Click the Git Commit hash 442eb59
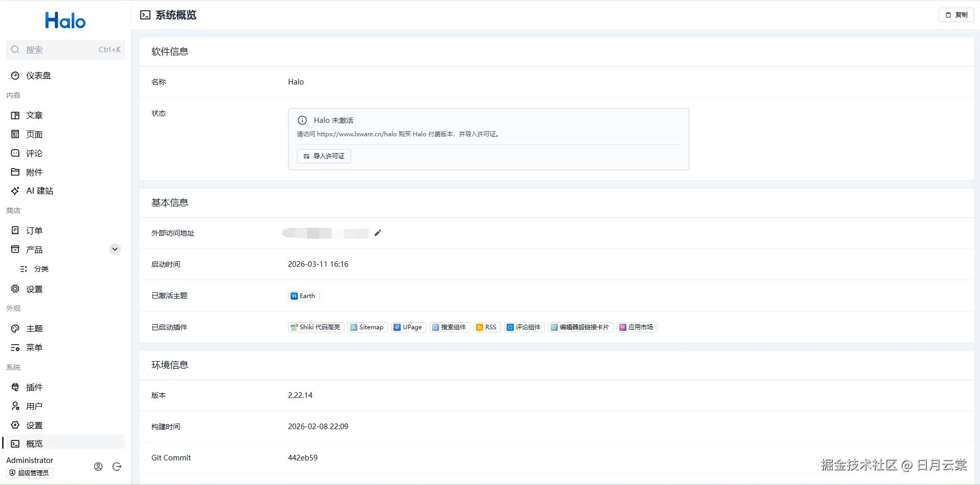Viewport: 980px width, 485px height. (x=302, y=458)
